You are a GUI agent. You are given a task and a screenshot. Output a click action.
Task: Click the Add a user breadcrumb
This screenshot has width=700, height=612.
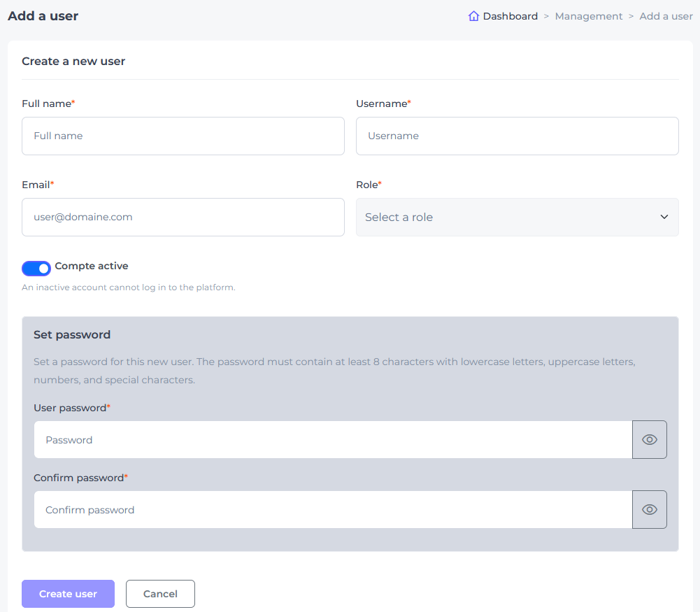pos(666,16)
